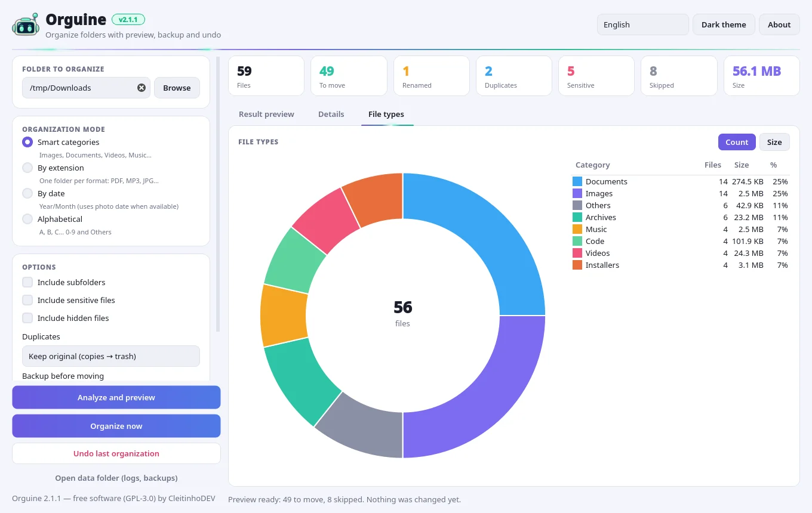The width and height of the screenshot is (812, 513).
Task: Choose the By extension organization mode
Action: pos(27,168)
